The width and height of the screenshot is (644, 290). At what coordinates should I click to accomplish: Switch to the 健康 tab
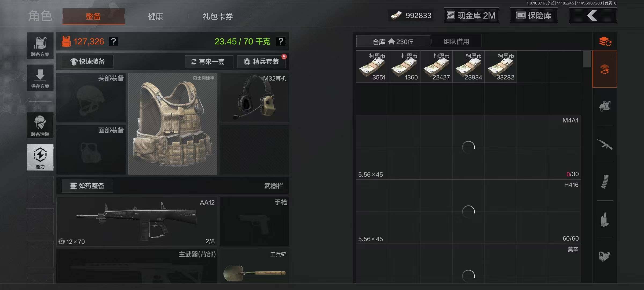[156, 16]
